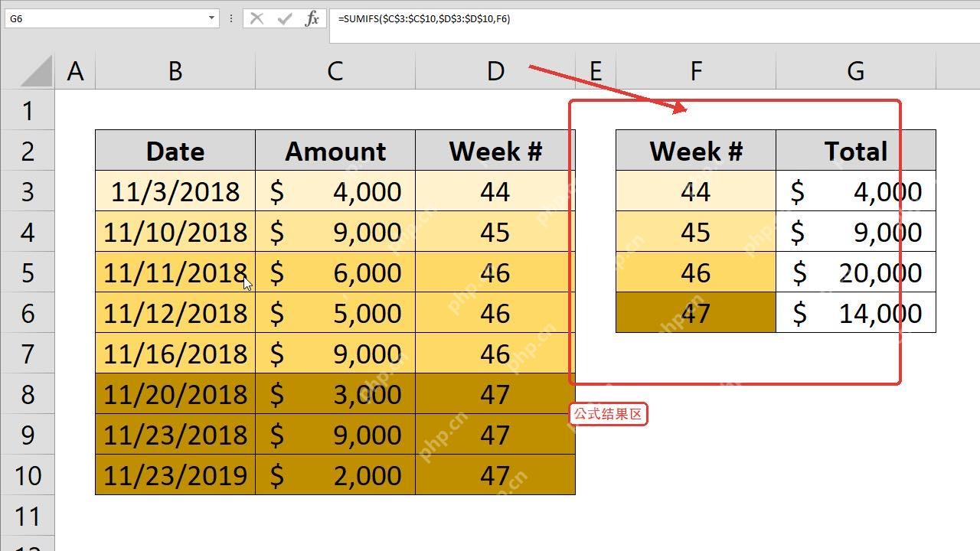
Task: Select column D header
Action: point(495,71)
